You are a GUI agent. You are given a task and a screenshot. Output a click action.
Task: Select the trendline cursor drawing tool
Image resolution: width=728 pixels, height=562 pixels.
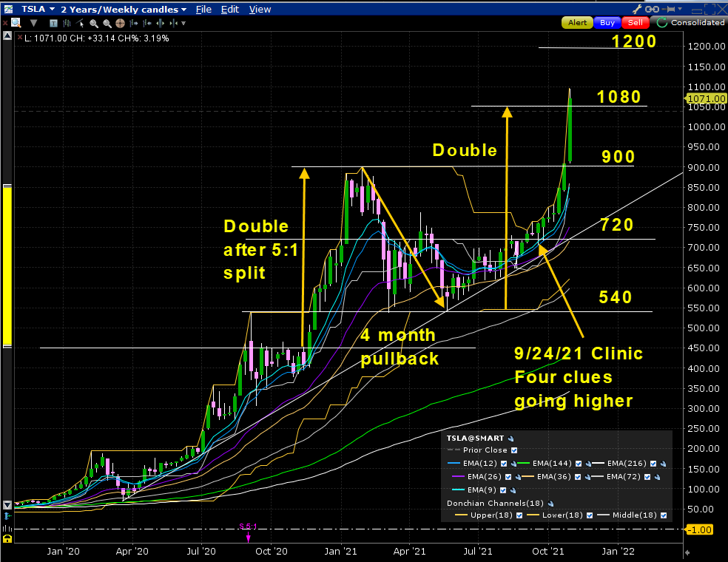tap(81, 23)
